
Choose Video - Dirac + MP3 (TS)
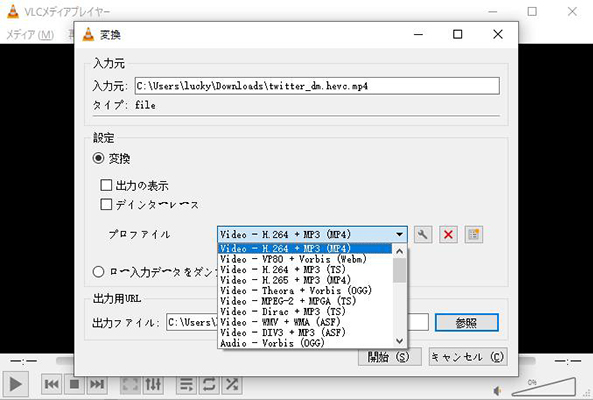pos(305,312)
